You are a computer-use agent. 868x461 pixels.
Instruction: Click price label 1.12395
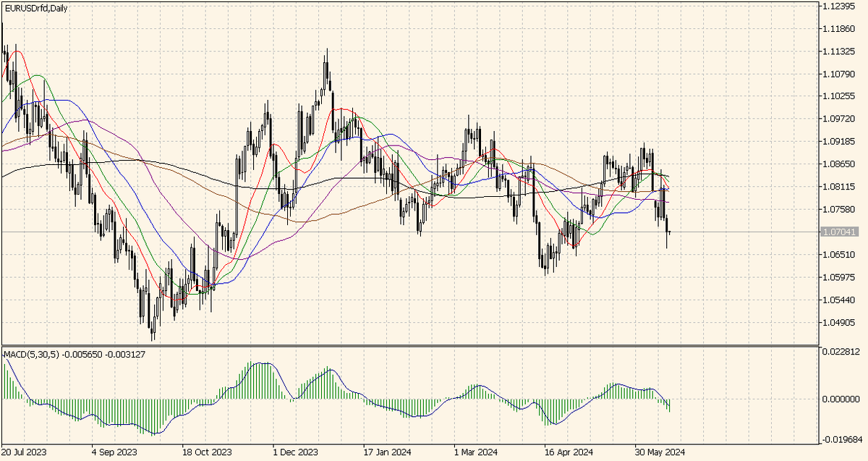(840, 6)
